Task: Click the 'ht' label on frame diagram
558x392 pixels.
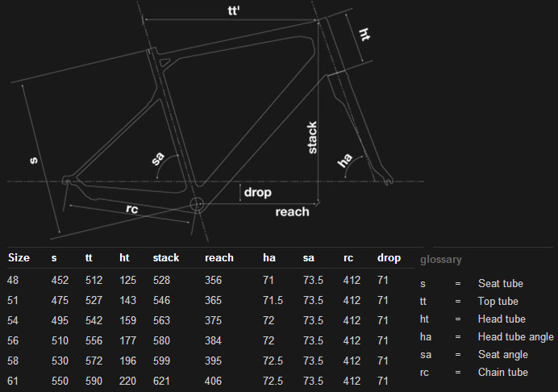Action: 364,34
